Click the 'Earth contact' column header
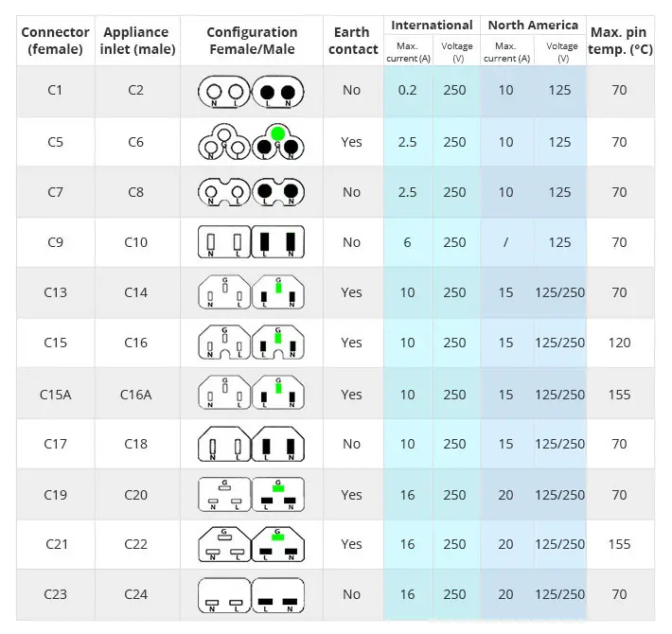672x634 pixels. pyautogui.click(x=353, y=41)
